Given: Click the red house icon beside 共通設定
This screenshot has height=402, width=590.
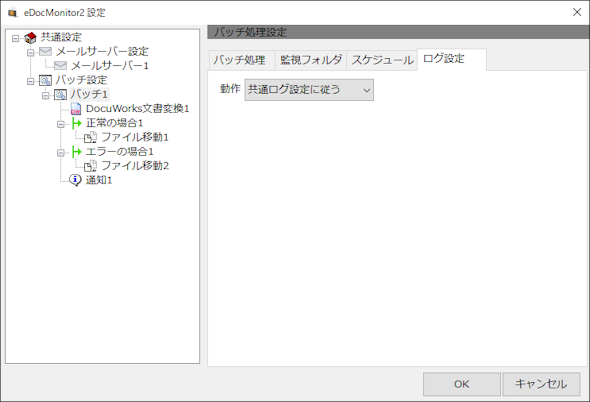Looking at the screenshot, I should pos(30,37).
